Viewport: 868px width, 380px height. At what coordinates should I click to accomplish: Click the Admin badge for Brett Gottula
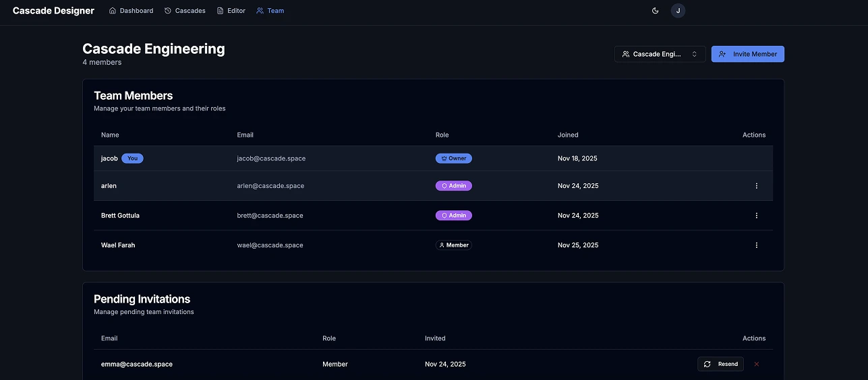pos(453,216)
